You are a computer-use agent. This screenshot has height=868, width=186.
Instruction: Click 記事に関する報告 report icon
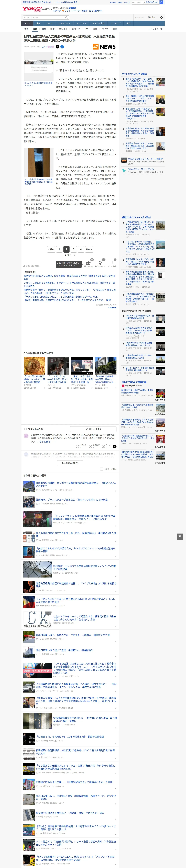click(31, 266)
